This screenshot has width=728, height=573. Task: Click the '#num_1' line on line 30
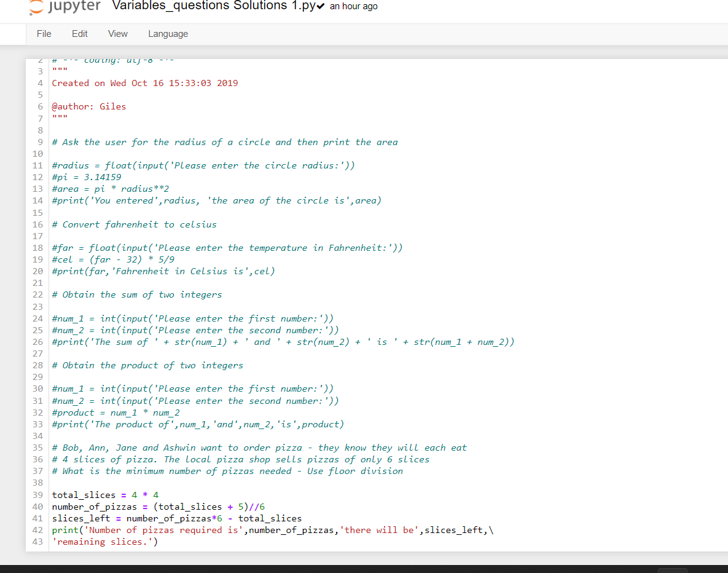click(193, 389)
